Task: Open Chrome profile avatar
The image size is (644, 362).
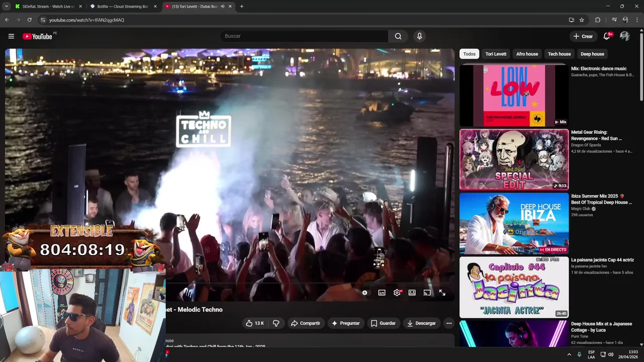Action: pos(625,20)
